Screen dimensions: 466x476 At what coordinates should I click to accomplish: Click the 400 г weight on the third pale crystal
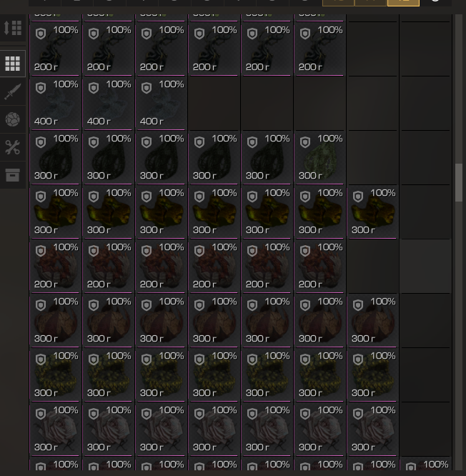tap(152, 122)
